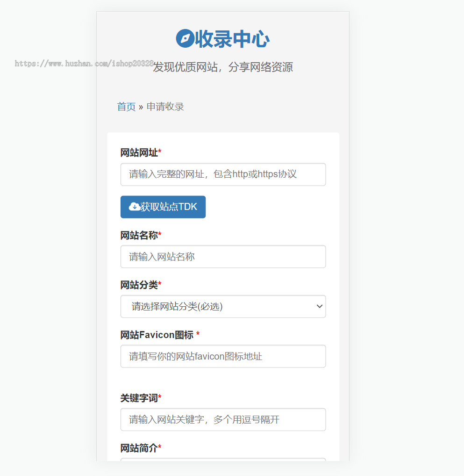Focus the 网站名称 input field
This screenshot has height=476, width=464.
(x=223, y=257)
